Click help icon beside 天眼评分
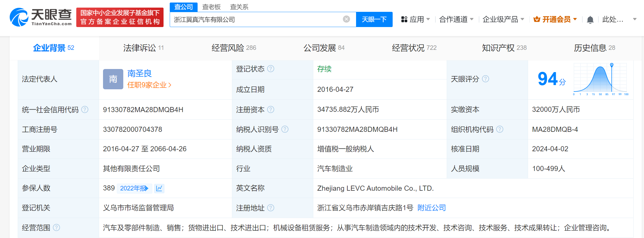The width and height of the screenshot is (644, 238). pyautogui.click(x=486, y=79)
